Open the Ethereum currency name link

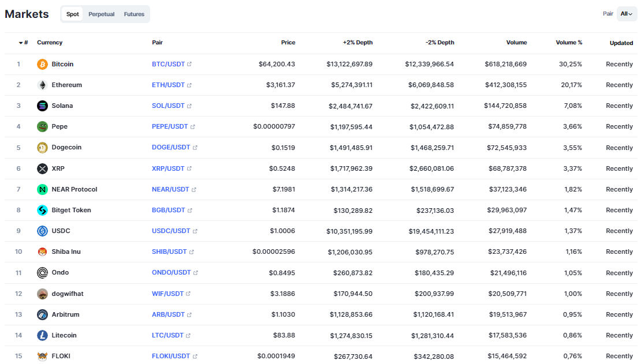click(x=66, y=85)
